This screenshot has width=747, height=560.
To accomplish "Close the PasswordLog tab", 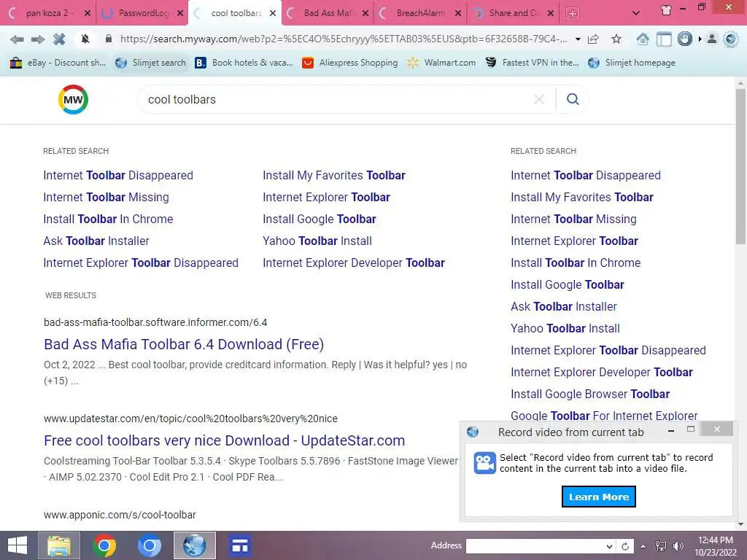I will [x=180, y=13].
